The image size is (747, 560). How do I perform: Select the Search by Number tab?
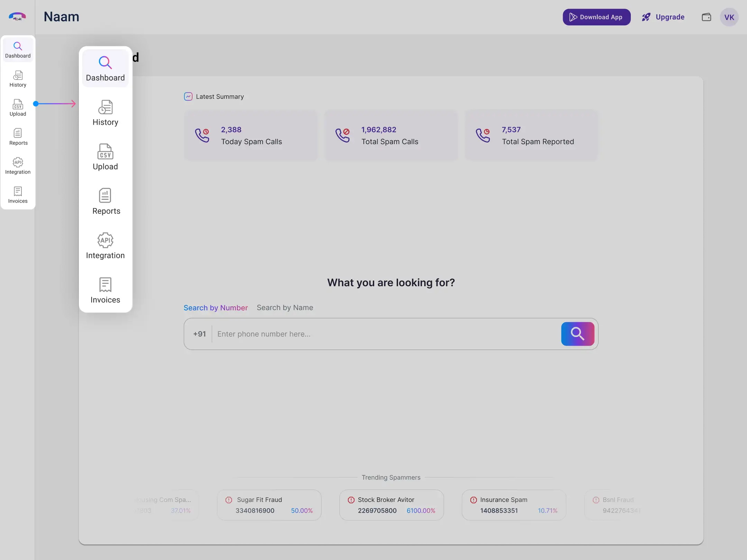pos(215,307)
